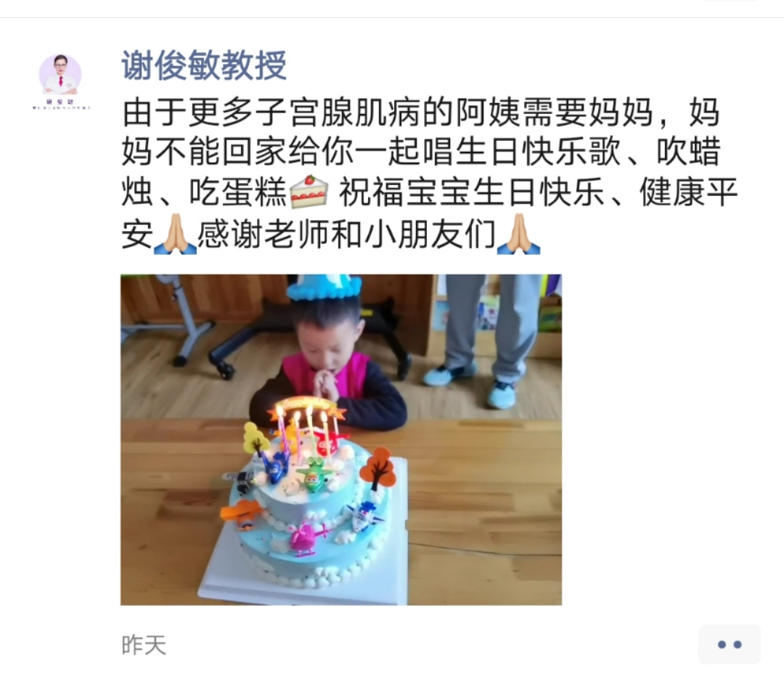Screen dimensions: 784x679
Task: Click the praying hands emoji after 安
Action: coord(174,234)
